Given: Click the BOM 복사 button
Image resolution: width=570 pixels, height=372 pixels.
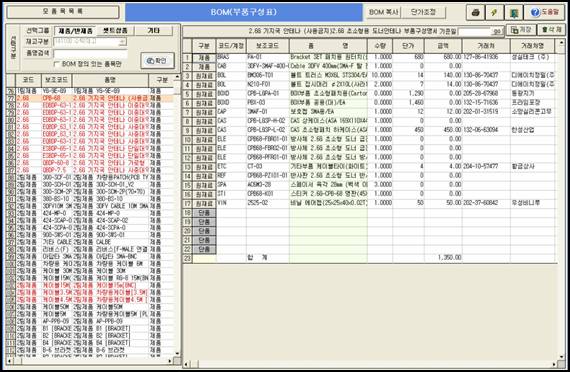Looking at the screenshot, I should click(x=383, y=12).
